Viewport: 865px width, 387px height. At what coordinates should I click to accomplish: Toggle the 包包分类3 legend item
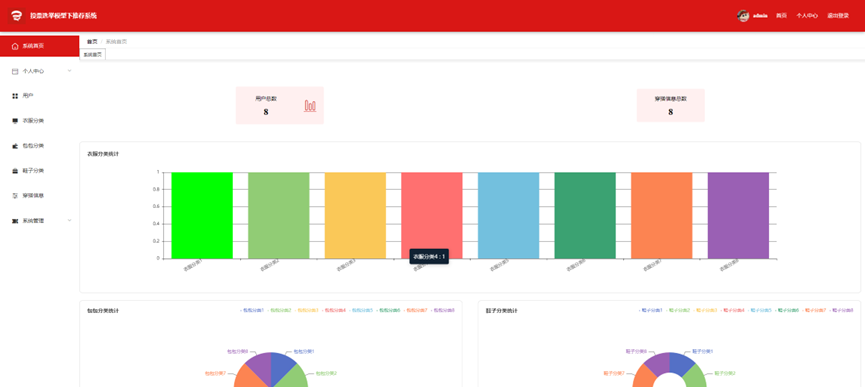pyautogui.click(x=307, y=310)
